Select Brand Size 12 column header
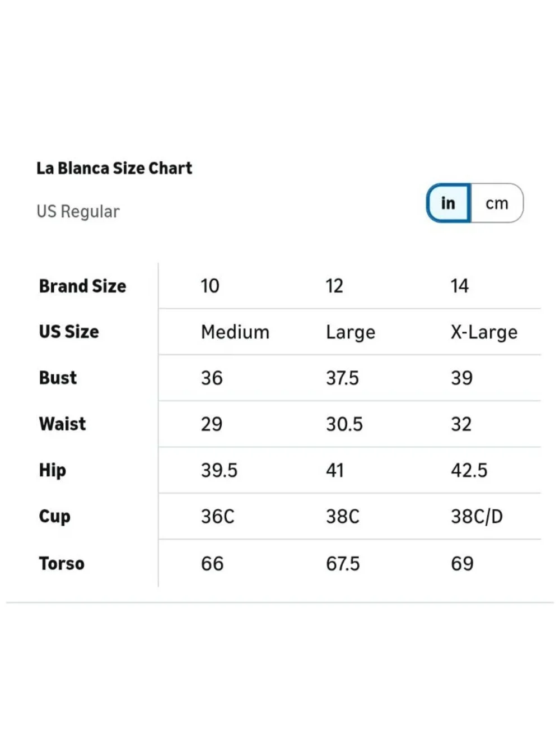 click(x=334, y=286)
